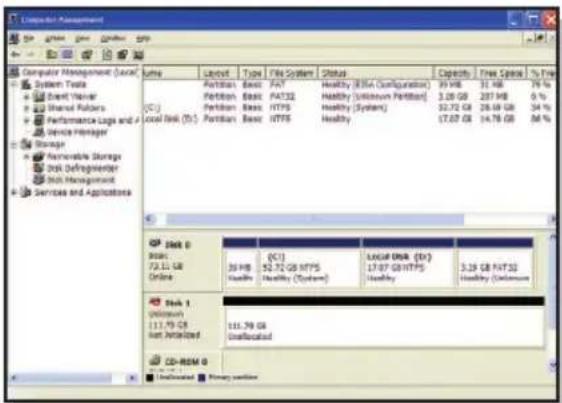The width and height of the screenshot is (562, 403).
Task: Click the Forward arrow in the toolbar
Action: tap(30, 55)
